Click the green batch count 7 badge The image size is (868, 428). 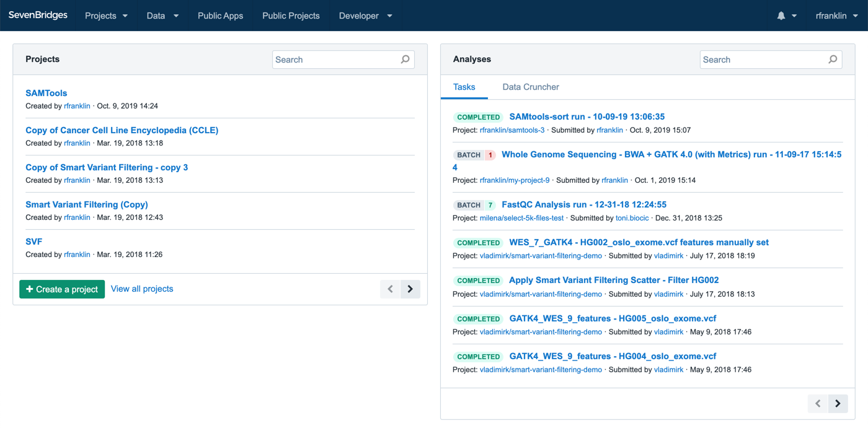490,205
